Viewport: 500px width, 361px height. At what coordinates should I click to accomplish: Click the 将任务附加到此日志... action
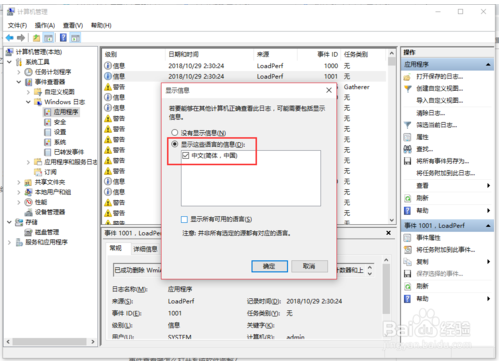446,173
